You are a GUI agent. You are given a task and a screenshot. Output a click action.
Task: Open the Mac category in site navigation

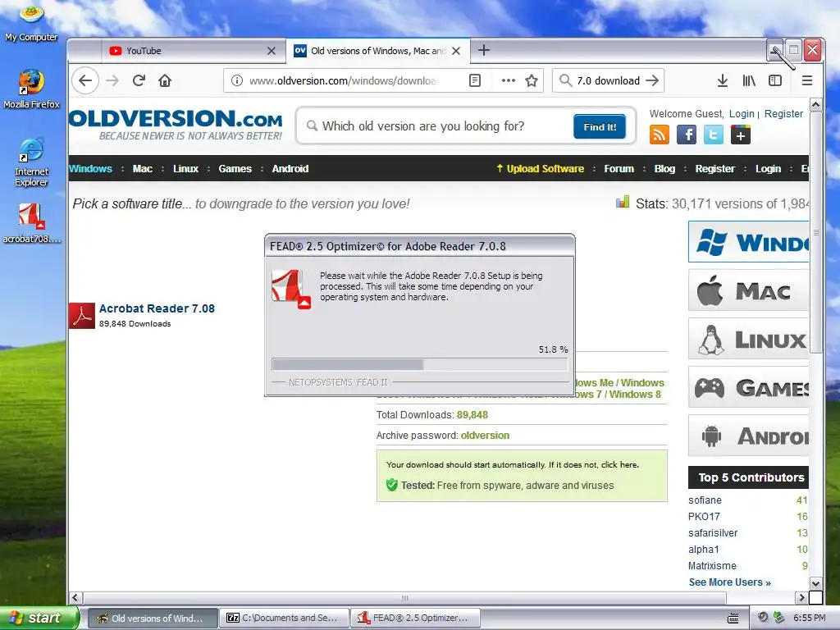tap(143, 169)
